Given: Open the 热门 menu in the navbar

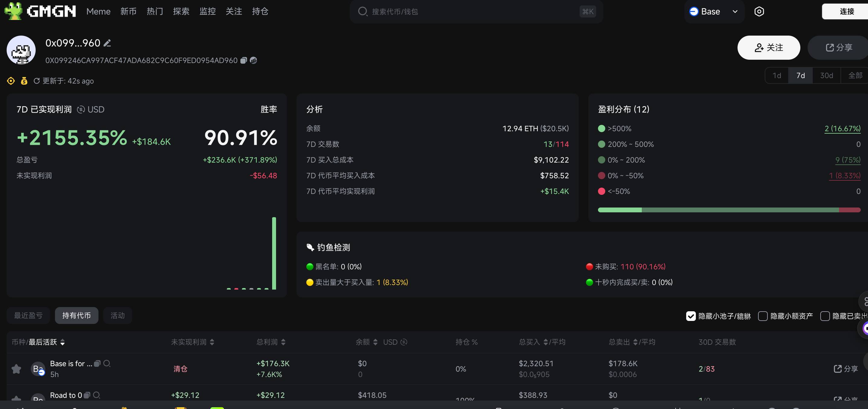Looking at the screenshot, I should click(154, 11).
